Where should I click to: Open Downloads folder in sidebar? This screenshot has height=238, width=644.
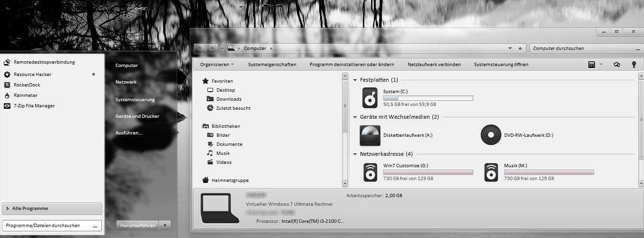(x=224, y=99)
